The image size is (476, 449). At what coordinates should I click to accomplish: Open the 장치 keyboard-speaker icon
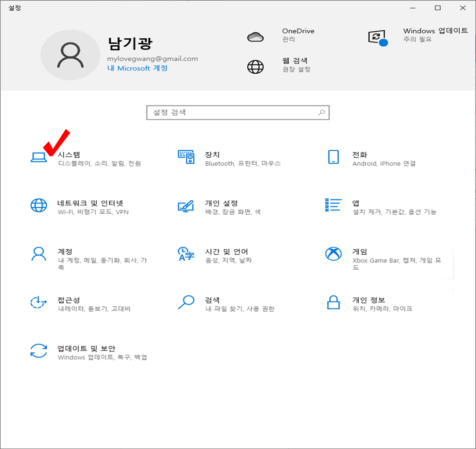[186, 157]
